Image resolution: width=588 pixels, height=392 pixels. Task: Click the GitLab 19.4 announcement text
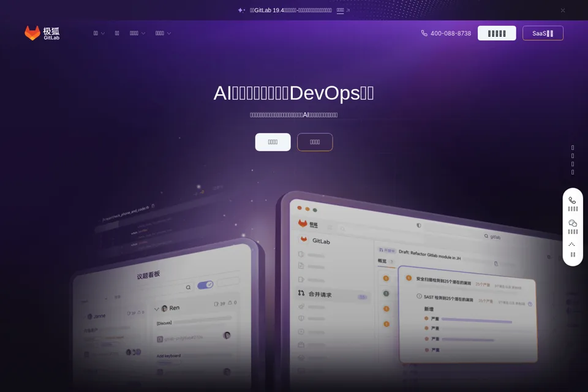pos(290,10)
